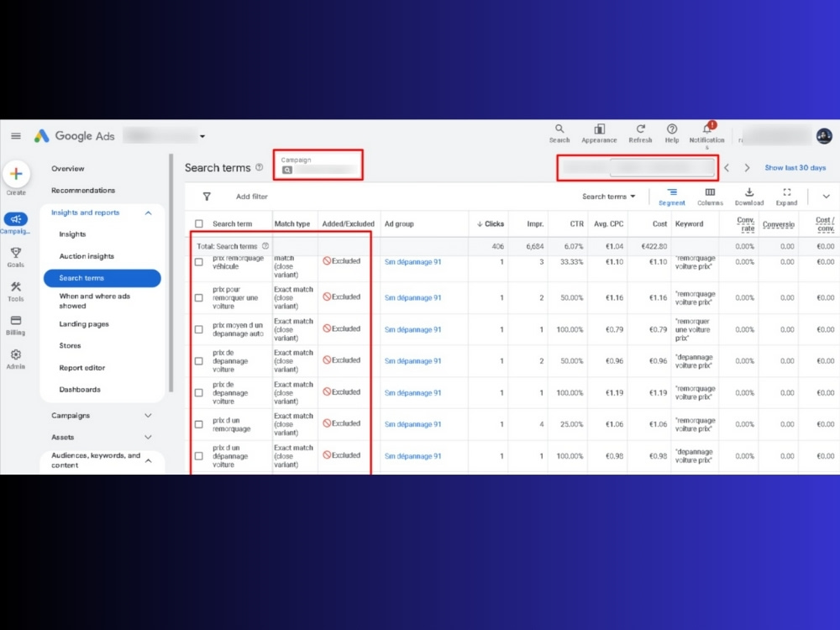
Task: Open the date range picker
Action: (x=638, y=168)
